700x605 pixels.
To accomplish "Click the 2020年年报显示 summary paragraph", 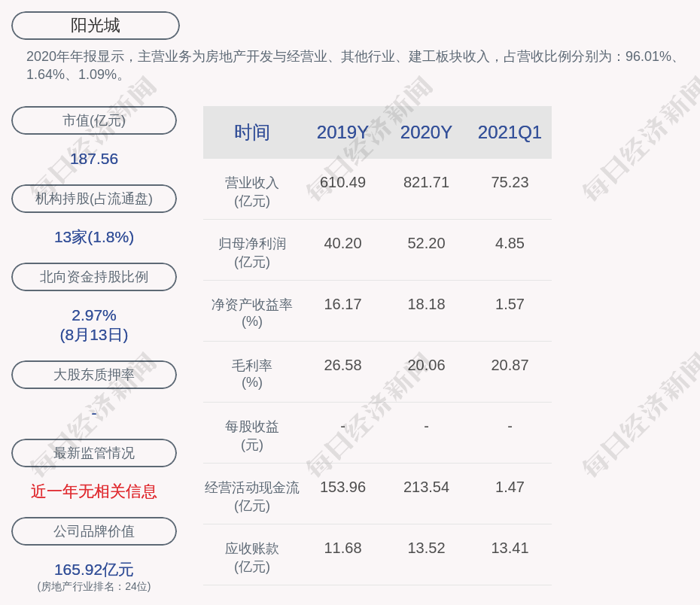I will pyautogui.click(x=353, y=65).
